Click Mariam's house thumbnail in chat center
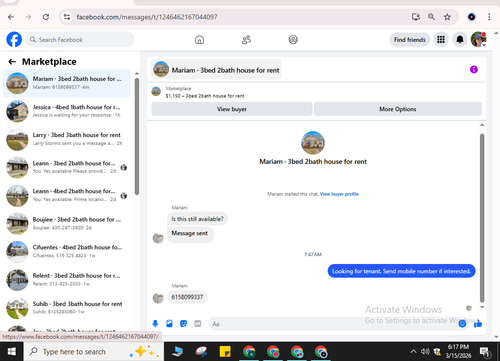 click(313, 143)
